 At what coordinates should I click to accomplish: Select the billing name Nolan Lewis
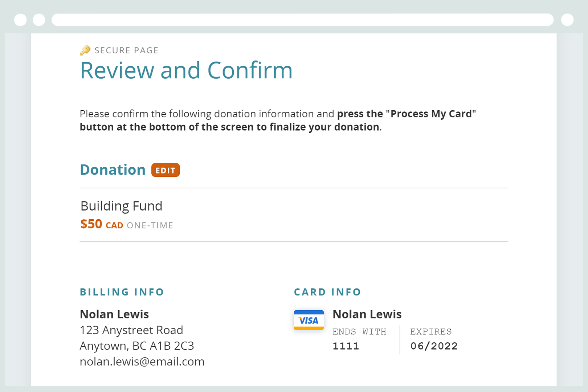[x=114, y=314]
